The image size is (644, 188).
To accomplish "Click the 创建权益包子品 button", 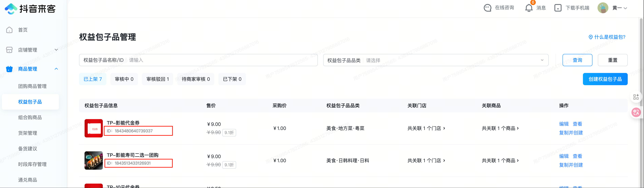I will pos(605,79).
